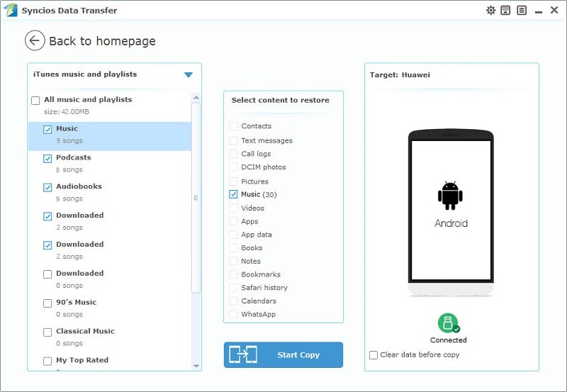The image size is (567, 392).
Task: Click the Select content to restore heading
Action: coord(280,100)
